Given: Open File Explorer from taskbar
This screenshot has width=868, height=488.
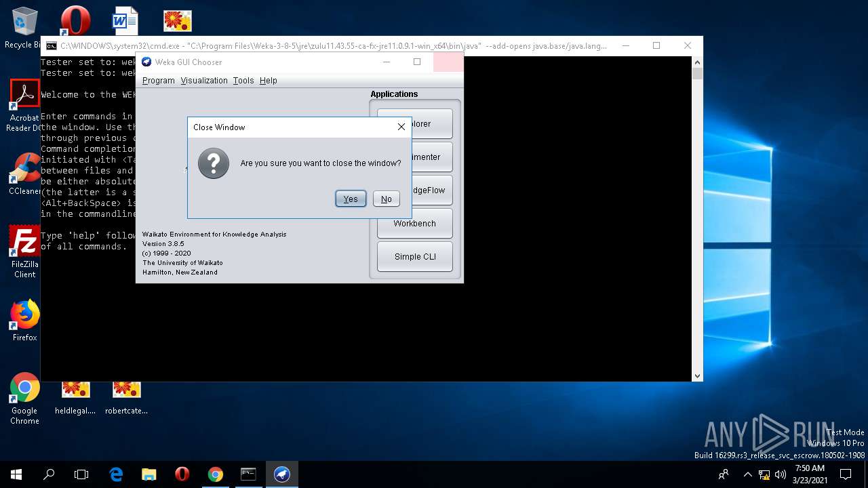Looking at the screenshot, I should click(149, 474).
